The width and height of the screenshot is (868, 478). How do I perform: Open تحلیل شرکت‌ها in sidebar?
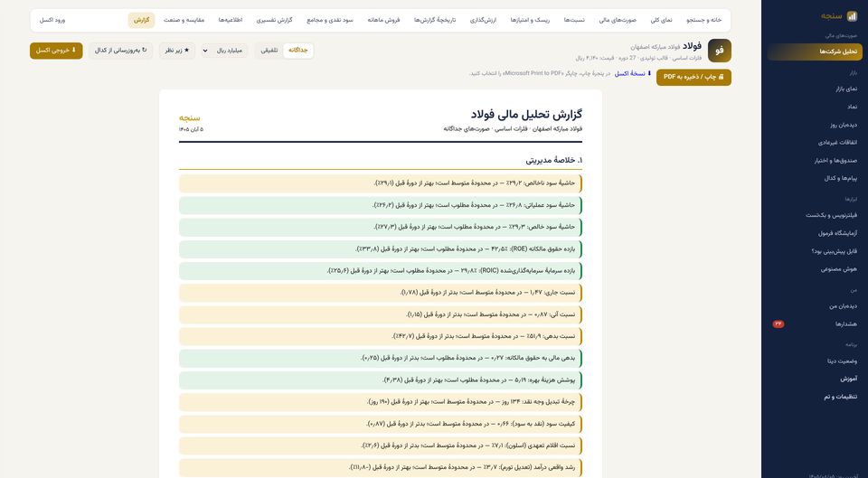pyautogui.click(x=815, y=52)
